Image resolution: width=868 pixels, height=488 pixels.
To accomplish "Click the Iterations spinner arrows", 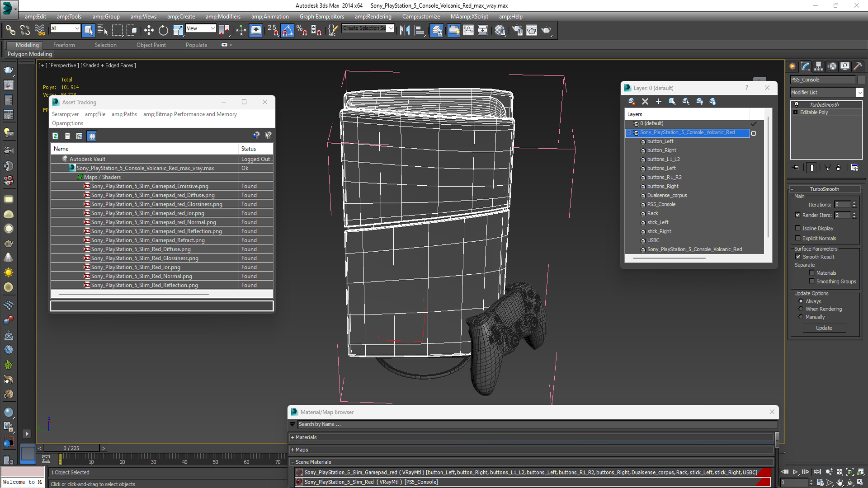I will [854, 204].
